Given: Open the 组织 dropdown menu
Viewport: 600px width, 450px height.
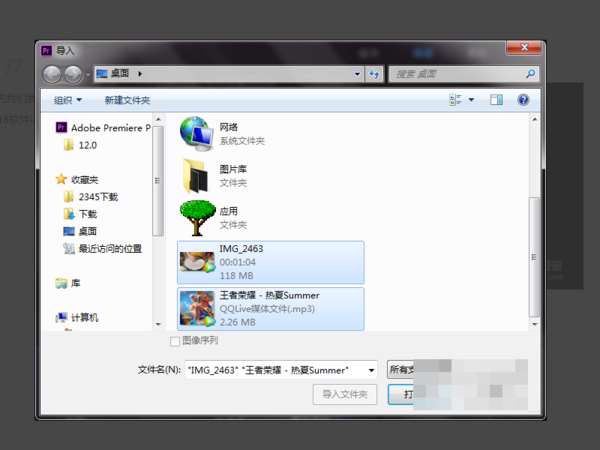Looking at the screenshot, I should click(x=68, y=100).
